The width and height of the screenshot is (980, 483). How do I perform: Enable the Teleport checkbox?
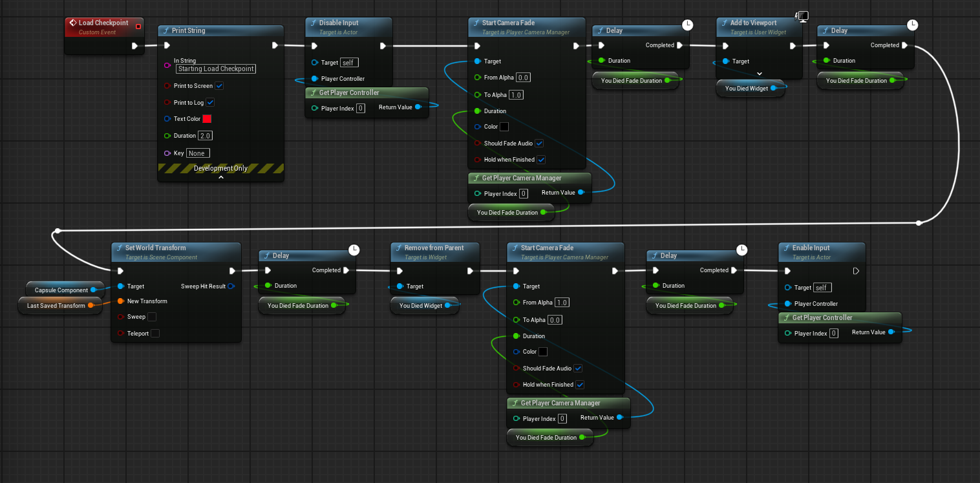155,334
